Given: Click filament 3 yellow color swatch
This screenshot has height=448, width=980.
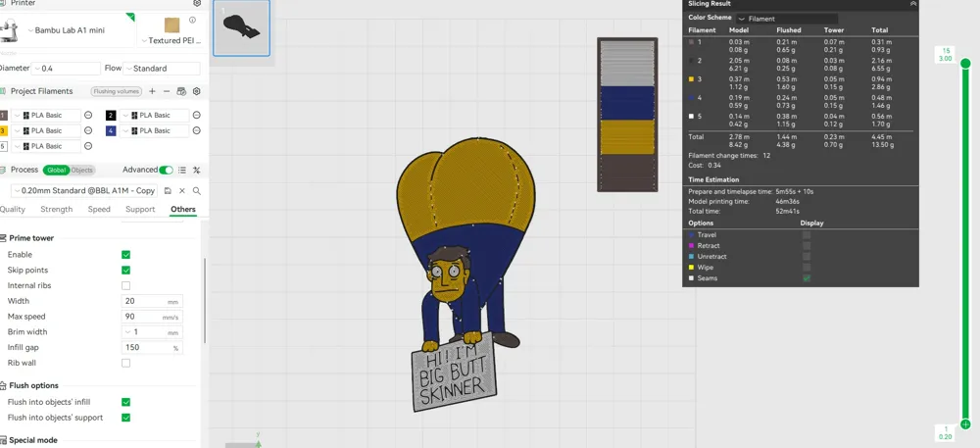Looking at the screenshot, I should click(3, 131).
